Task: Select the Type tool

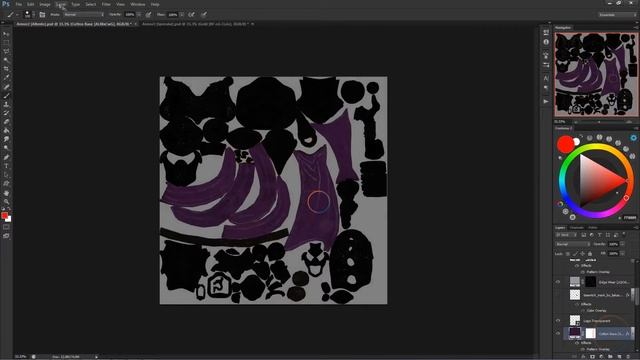Action: pos(6,166)
